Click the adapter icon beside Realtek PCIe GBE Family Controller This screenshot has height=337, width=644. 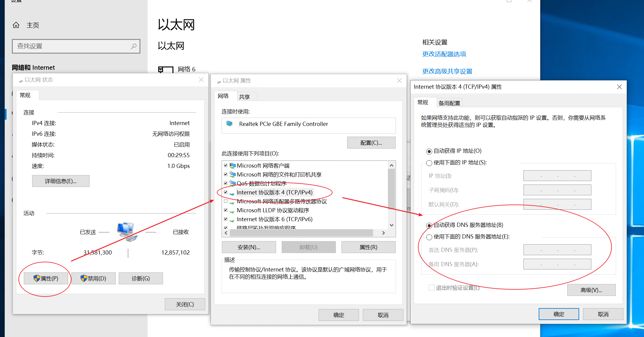[x=229, y=124]
